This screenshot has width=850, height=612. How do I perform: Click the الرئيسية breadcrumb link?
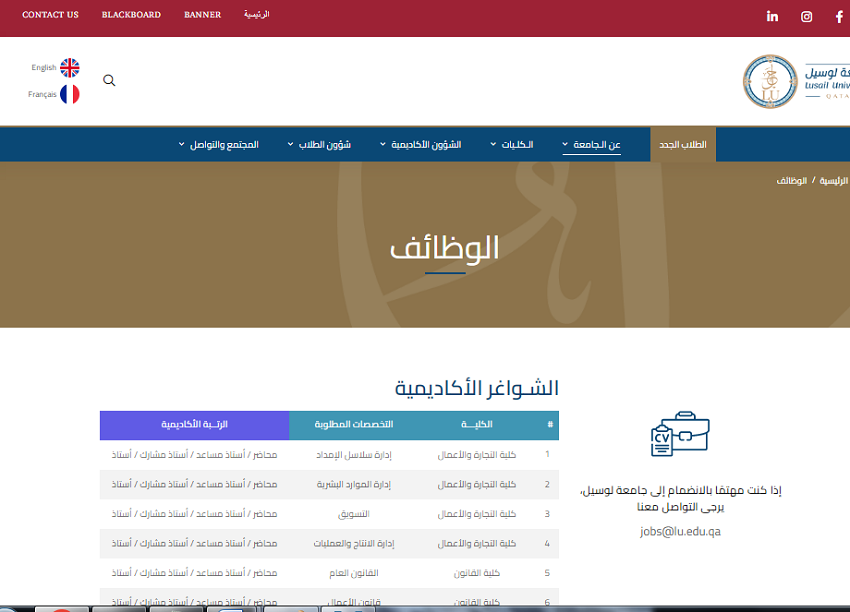pyautogui.click(x=834, y=181)
